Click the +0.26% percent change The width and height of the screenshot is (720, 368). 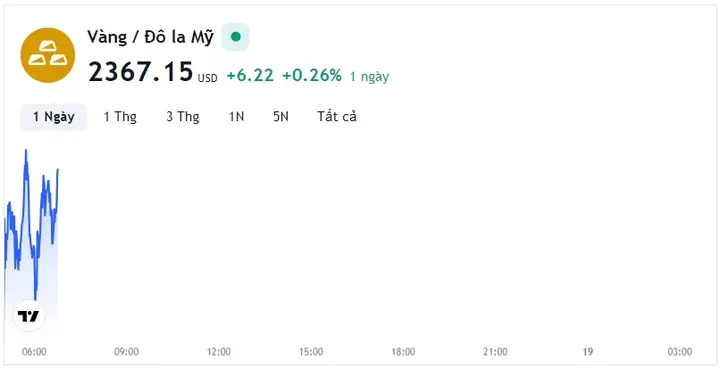(x=312, y=75)
